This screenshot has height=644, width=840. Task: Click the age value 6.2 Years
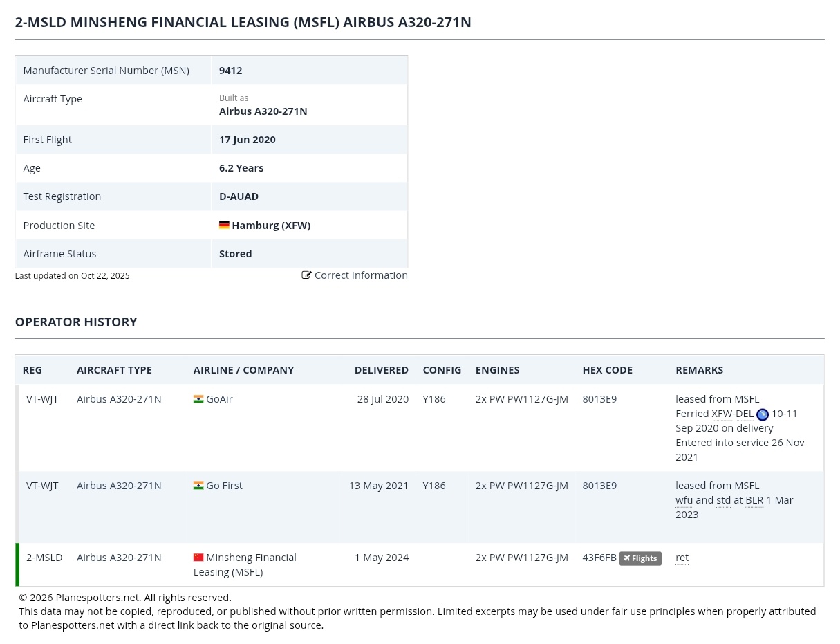(x=241, y=168)
